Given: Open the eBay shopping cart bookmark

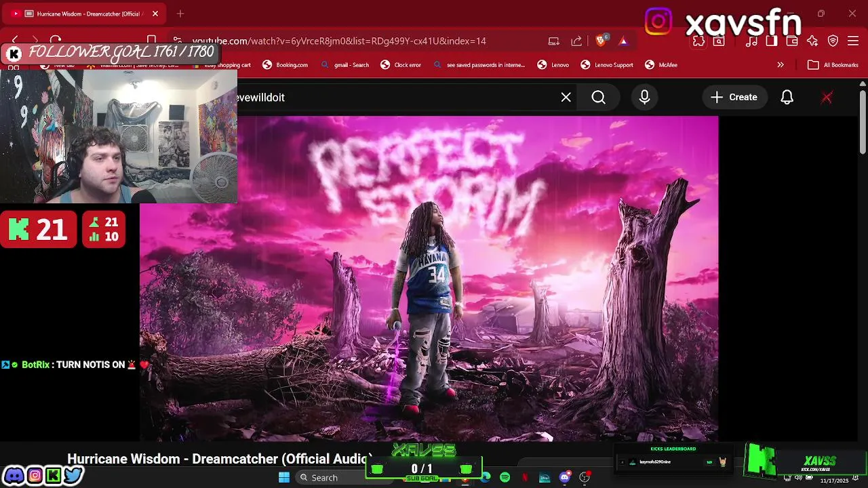Looking at the screenshot, I should coord(220,65).
